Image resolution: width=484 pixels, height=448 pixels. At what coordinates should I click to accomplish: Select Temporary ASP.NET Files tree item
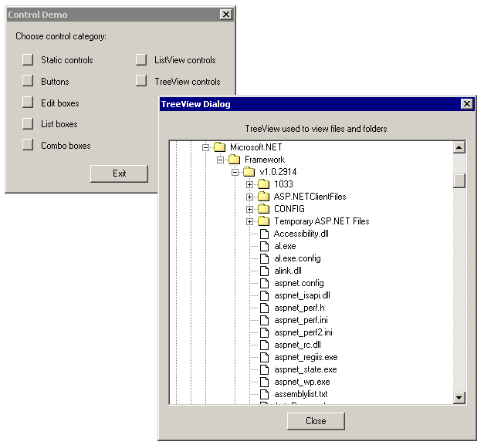(x=321, y=221)
